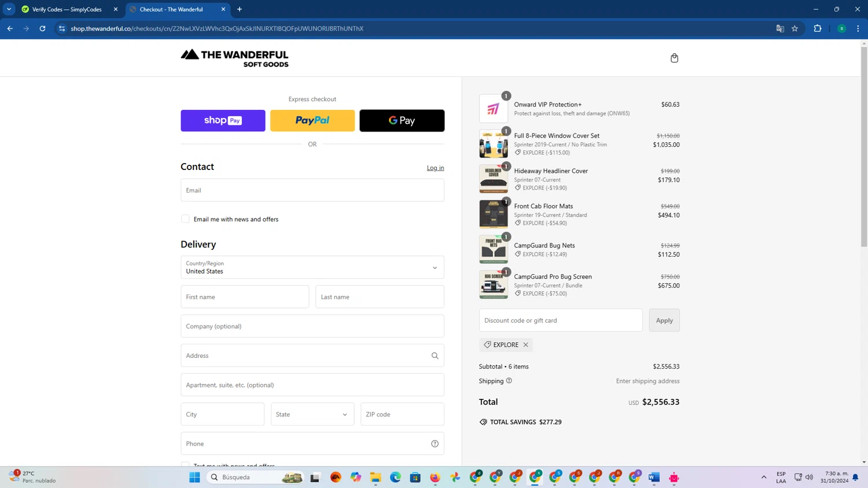Viewport: 868px width, 488px height.
Task: Open the Chrome three-dot menu
Action: click(858, 28)
